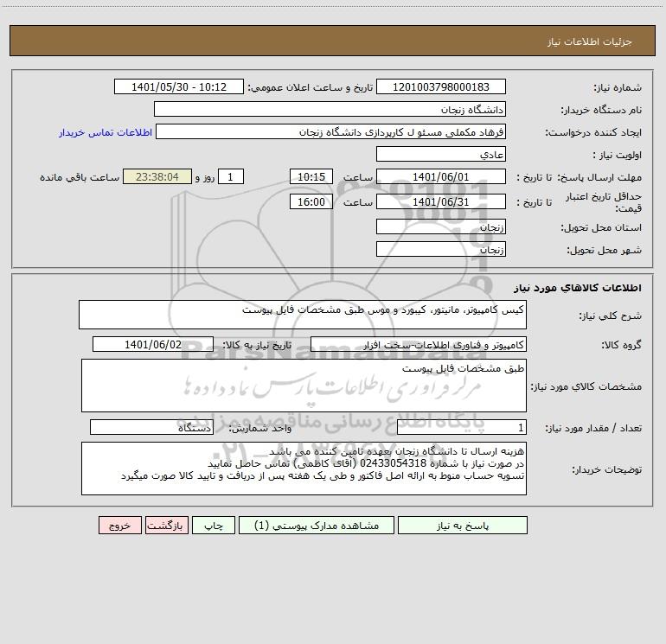Click requester field 'فرهاد مکملی'

[330, 131]
